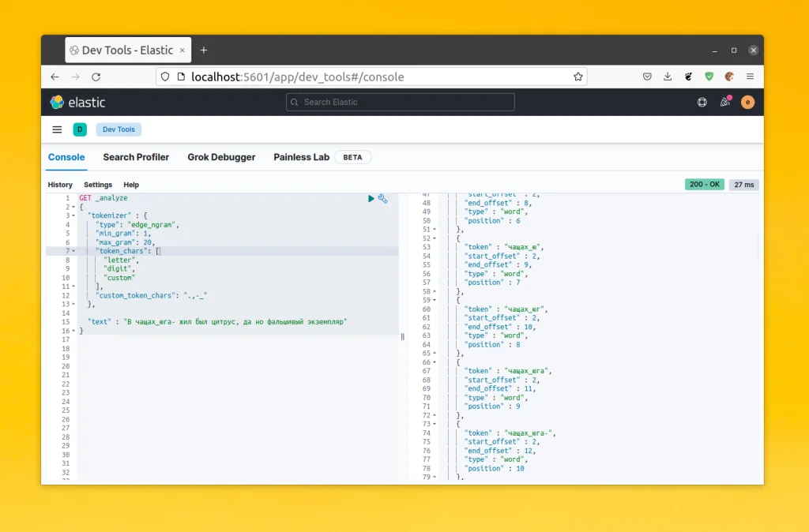Screen dimensions: 809x532
Task: Click the bookmark star in the address bar
Action: (x=579, y=77)
